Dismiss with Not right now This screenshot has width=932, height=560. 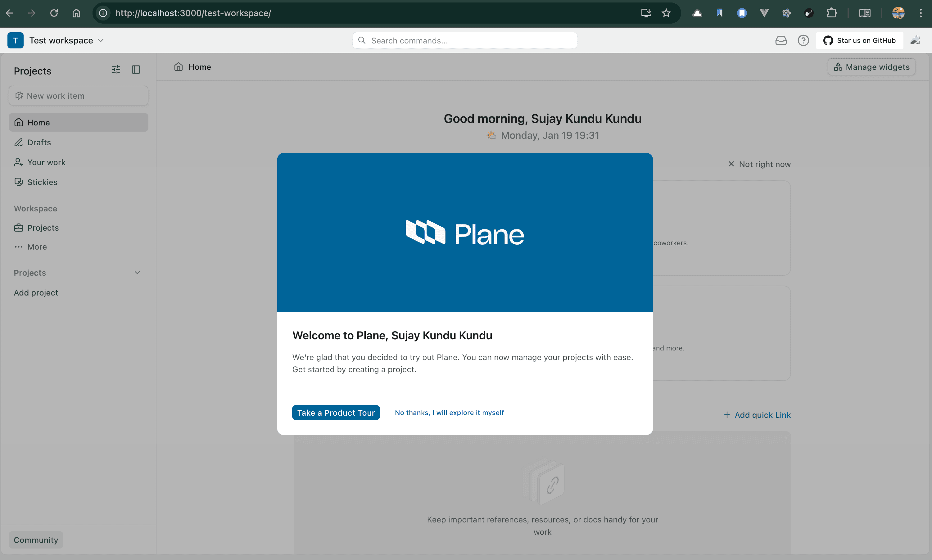(x=759, y=164)
